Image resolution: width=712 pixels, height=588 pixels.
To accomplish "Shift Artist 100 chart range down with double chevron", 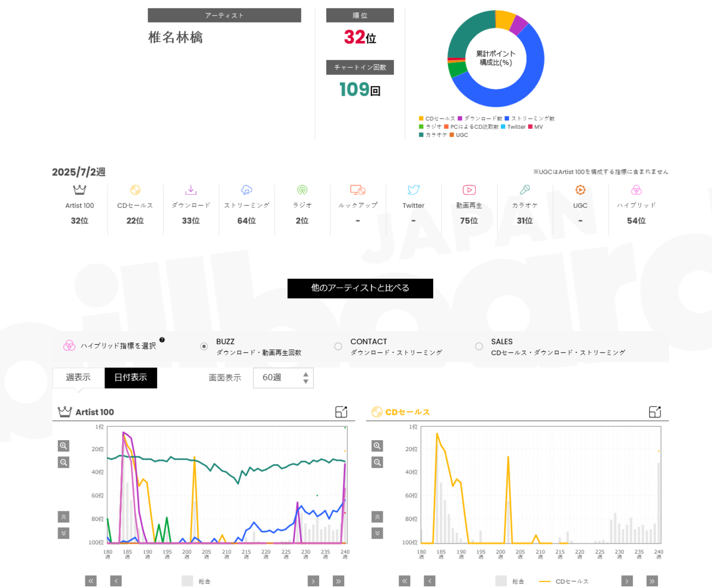I will click(x=63, y=533).
